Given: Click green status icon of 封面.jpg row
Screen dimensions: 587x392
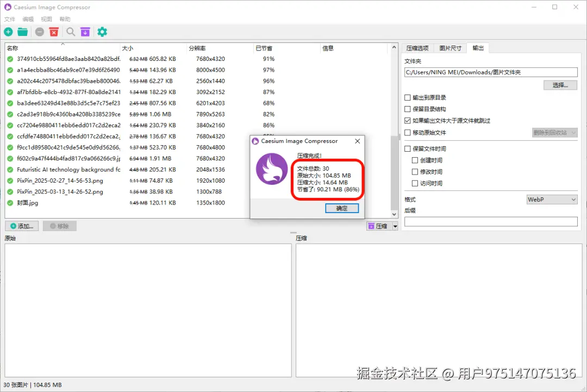Looking at the screenshot, I should coord(10,203).
